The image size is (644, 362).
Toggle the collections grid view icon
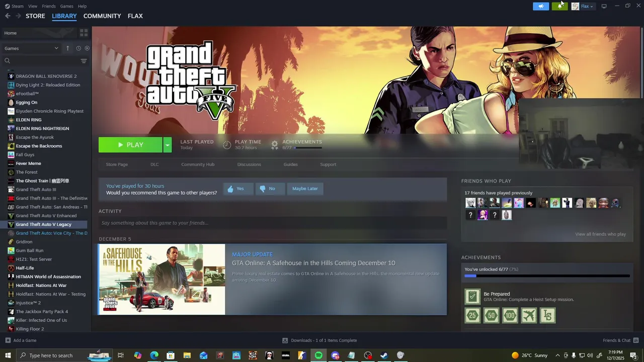pyautogui.click(x=84, y=33)
